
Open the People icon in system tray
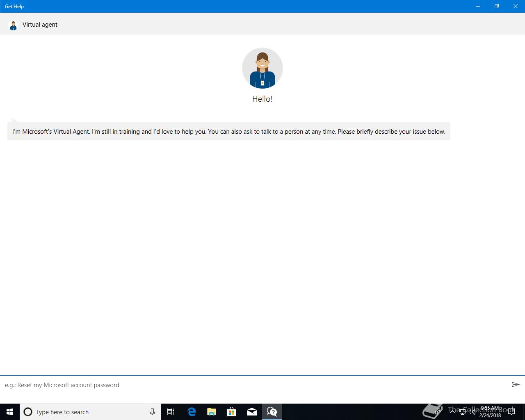[x=438, y=412]
